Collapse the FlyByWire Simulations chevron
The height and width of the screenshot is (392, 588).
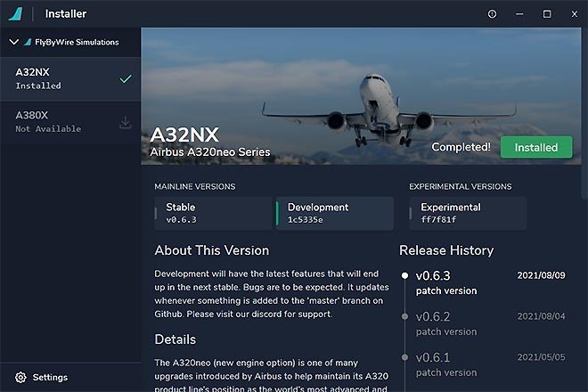pyautogui.click(x=13, y=42)
